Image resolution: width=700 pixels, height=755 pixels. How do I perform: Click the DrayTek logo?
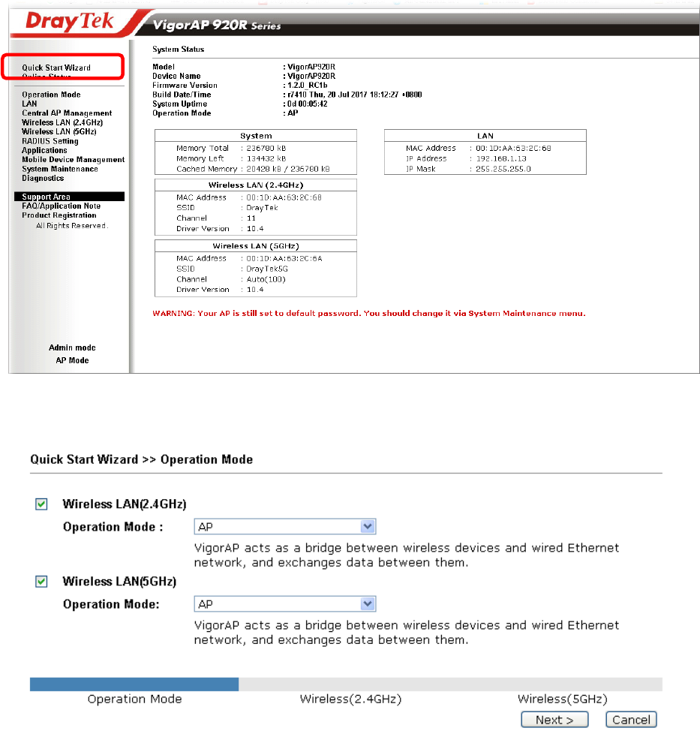(x=70, y=22)
